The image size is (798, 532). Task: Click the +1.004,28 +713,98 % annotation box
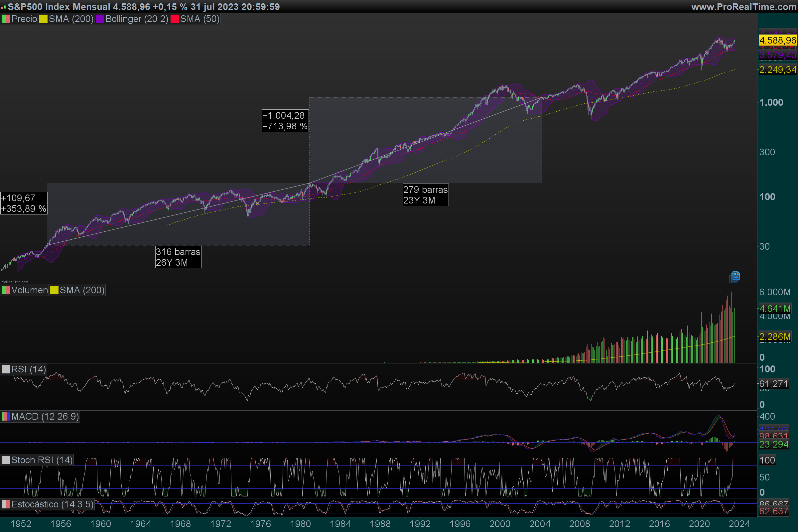(285, 121)
